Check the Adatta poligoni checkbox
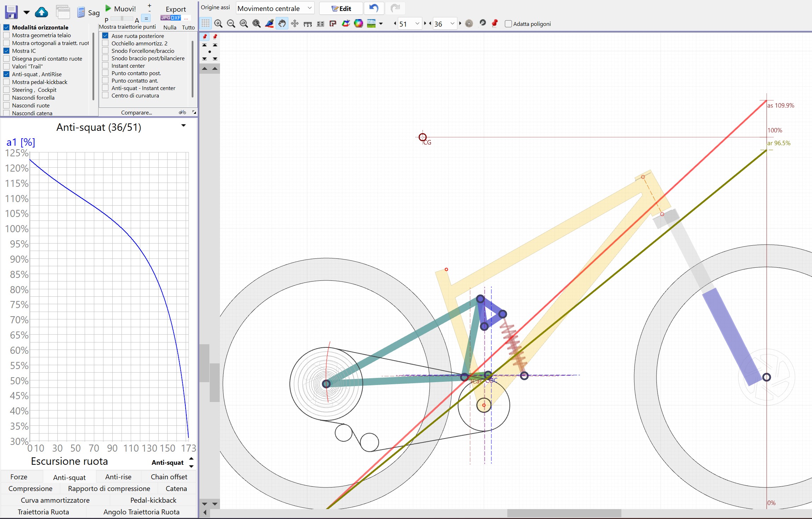 pyautogui.click(x=508, y=24)
